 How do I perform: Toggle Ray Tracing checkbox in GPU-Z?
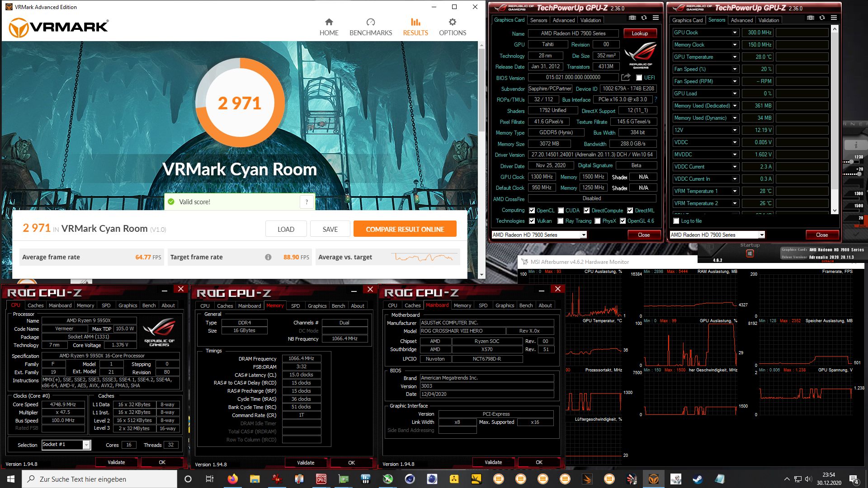pos(561,221)
